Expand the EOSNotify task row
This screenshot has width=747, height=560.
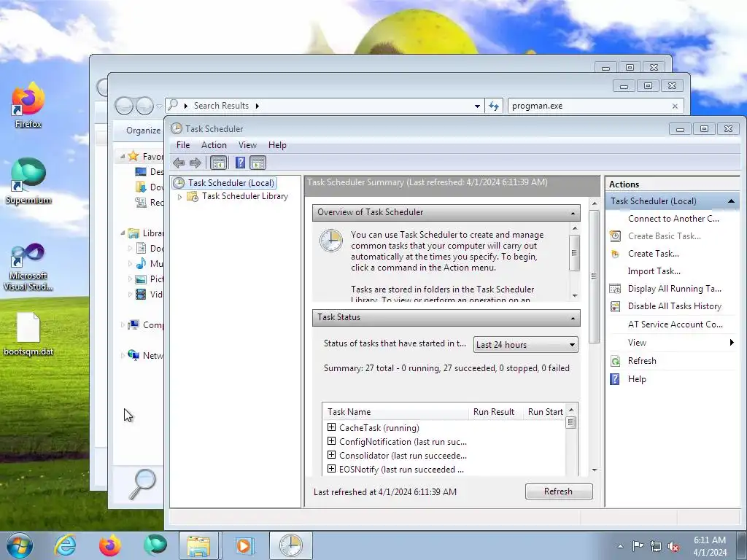coord(332,469)
